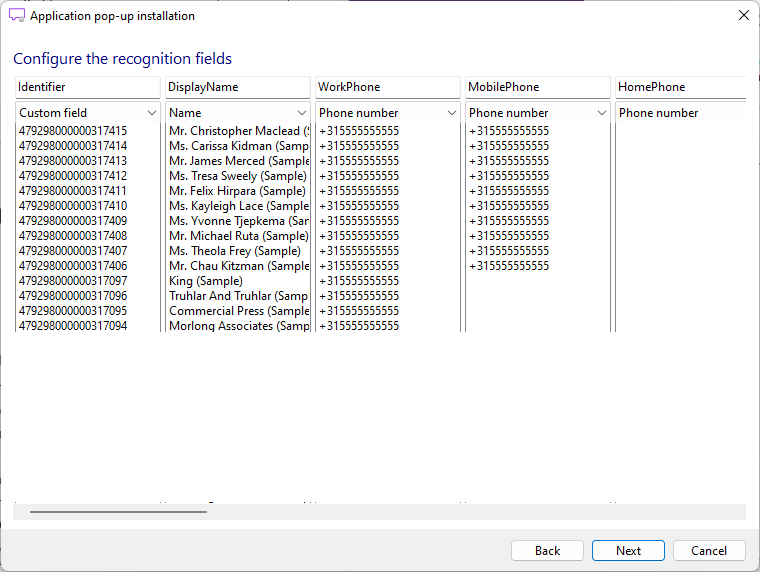The width and height of the screenshot is (760, 572).
Task: Click the Identifier column name field
Action: point(88,87)
